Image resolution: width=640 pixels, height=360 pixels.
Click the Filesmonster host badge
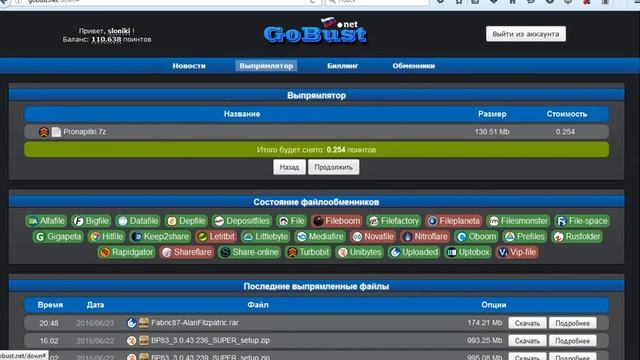(518, 221)
